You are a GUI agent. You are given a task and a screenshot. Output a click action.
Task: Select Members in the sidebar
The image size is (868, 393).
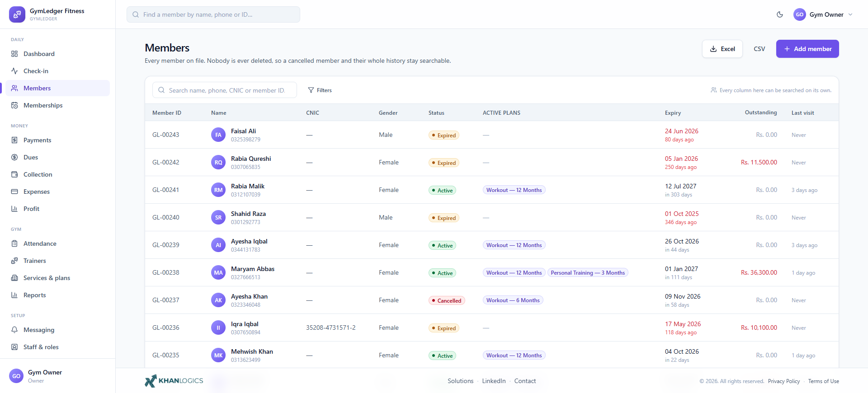click(58, 88)
